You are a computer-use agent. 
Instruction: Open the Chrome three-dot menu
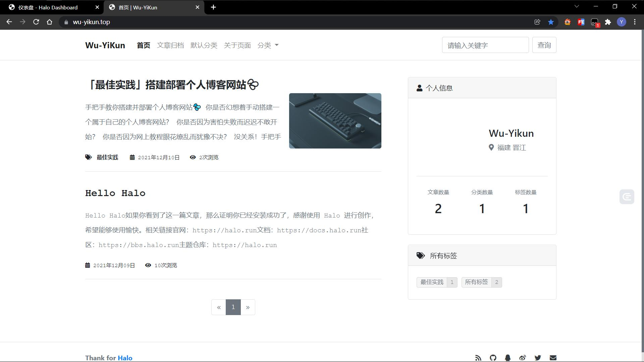tap(635, 22)
